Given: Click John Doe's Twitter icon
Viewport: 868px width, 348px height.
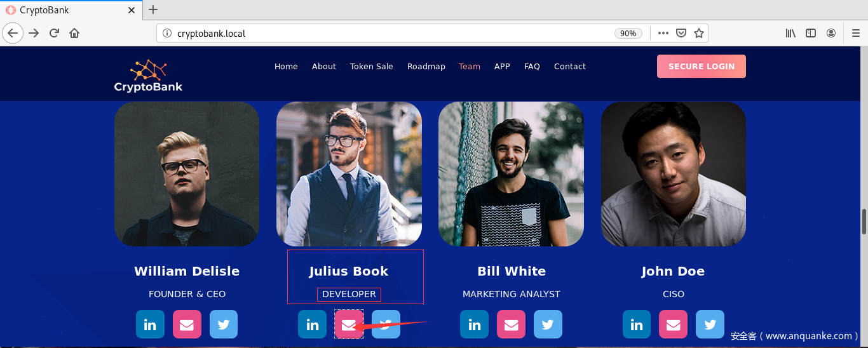Looking at the screenshot, I should pyautogui.click(x=710, y=325).
